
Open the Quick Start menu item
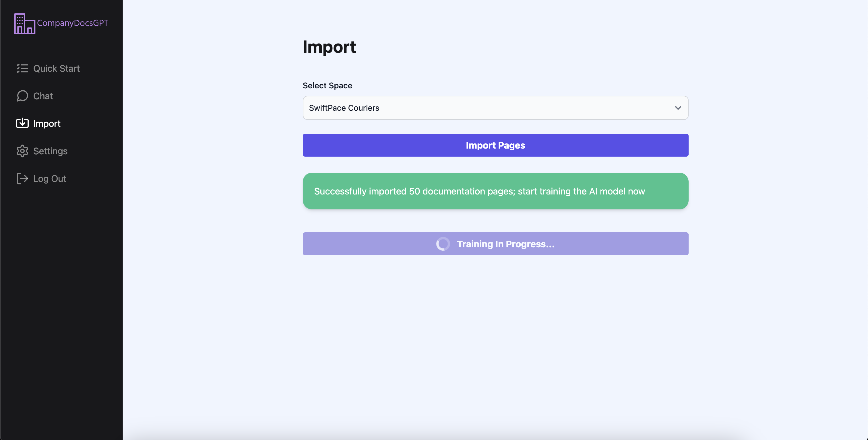[56, 68]
